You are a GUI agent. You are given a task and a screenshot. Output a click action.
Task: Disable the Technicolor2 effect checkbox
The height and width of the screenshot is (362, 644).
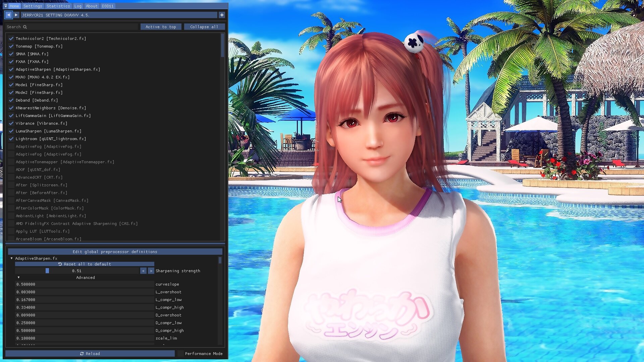[x=11, y=39]
